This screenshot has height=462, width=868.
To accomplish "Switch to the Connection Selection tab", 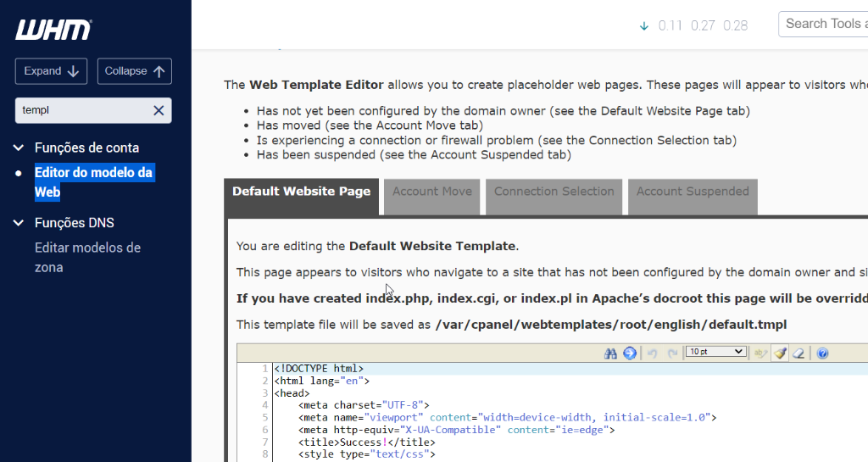I will point(554,197).
